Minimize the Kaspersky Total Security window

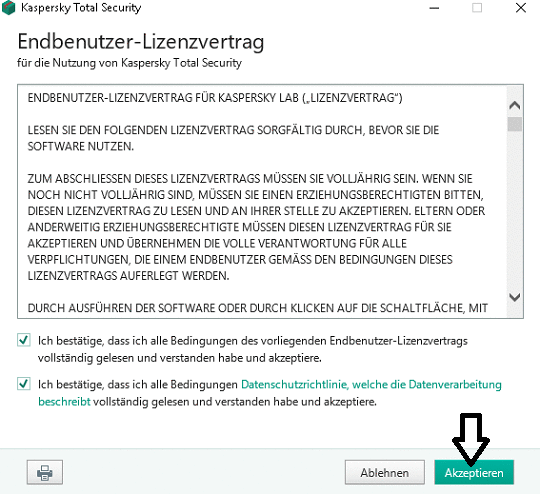(x=434, y=8)
